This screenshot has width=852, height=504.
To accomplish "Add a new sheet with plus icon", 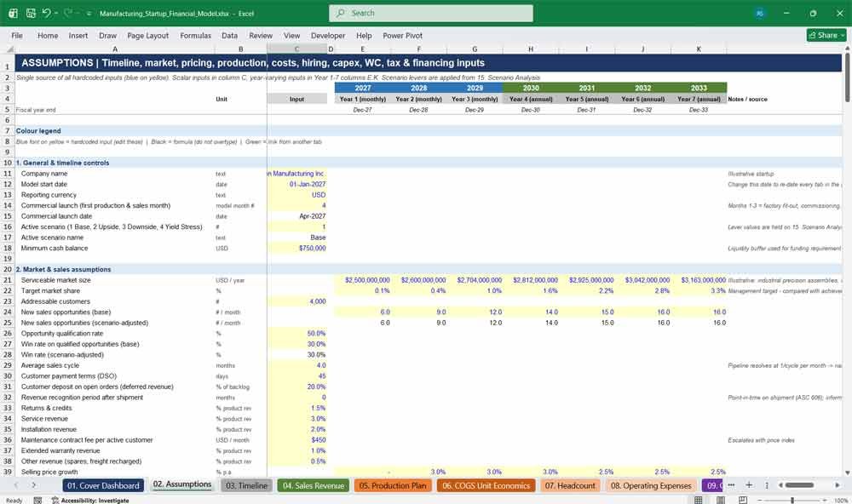I will click(x=749, y=485).
